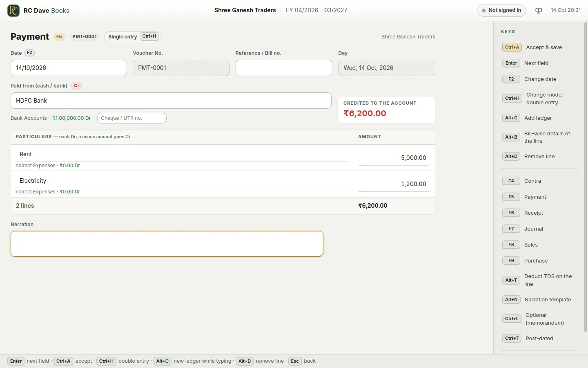Click the F2 badge next to Date label
The width and height of the screenshot is (588, 368).
coord(29,53)
